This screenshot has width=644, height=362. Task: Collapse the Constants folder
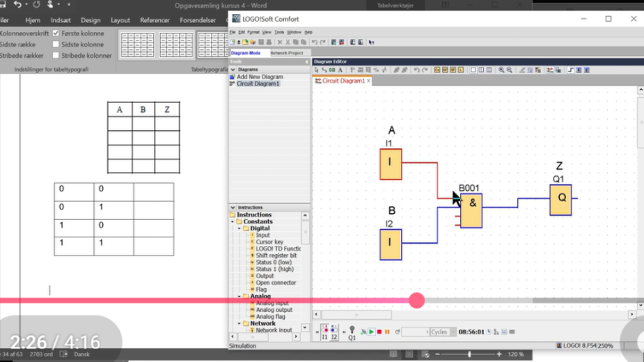click(x=233, y=221)
